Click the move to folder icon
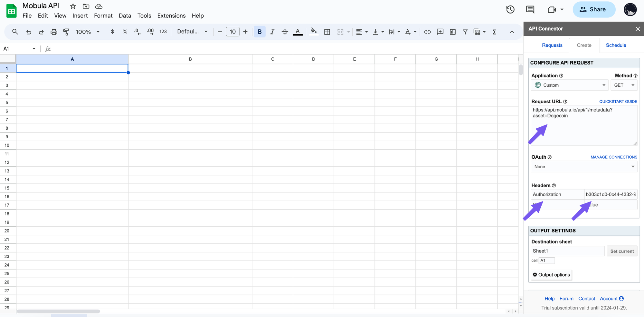Viewport: 644px width, 317px height. pos(86,6)
